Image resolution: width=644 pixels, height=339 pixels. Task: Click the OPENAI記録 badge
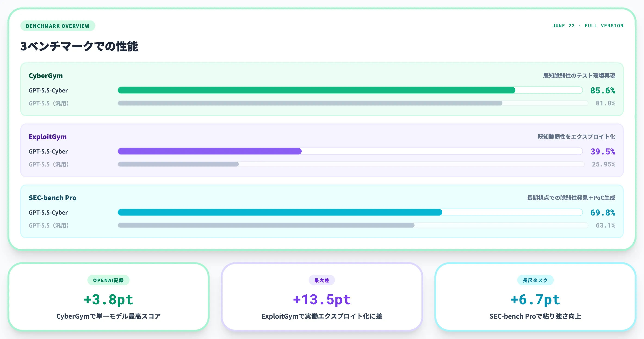point(108,280)
